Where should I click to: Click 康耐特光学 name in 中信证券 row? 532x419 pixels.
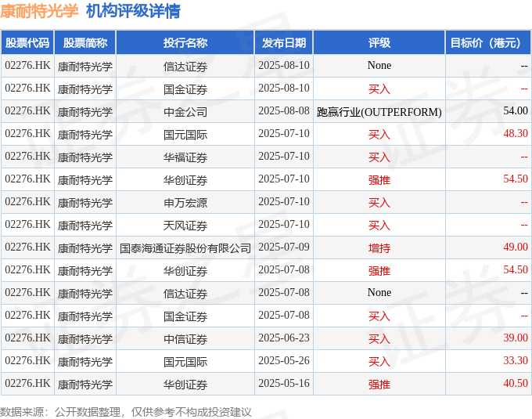pos(84,339)
